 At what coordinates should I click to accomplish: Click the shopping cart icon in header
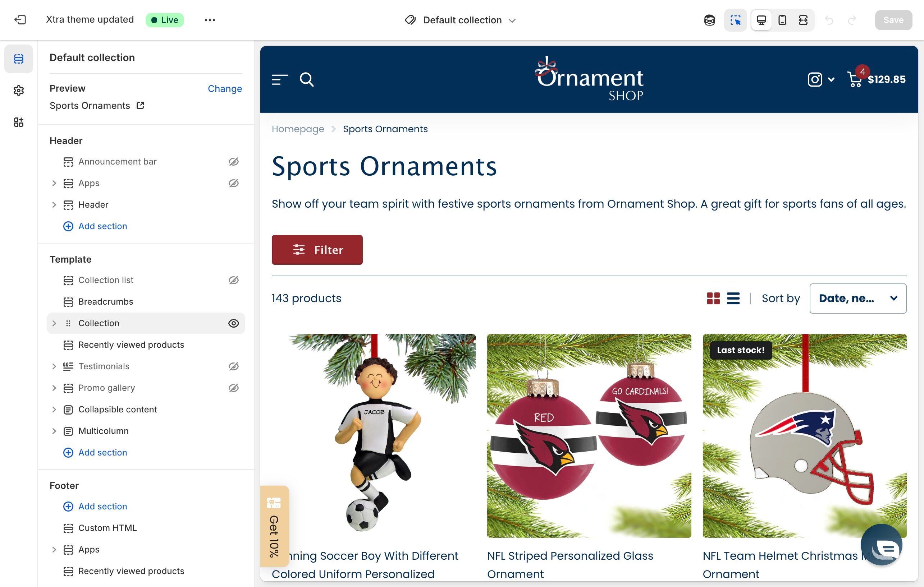(x=855, y=80)
